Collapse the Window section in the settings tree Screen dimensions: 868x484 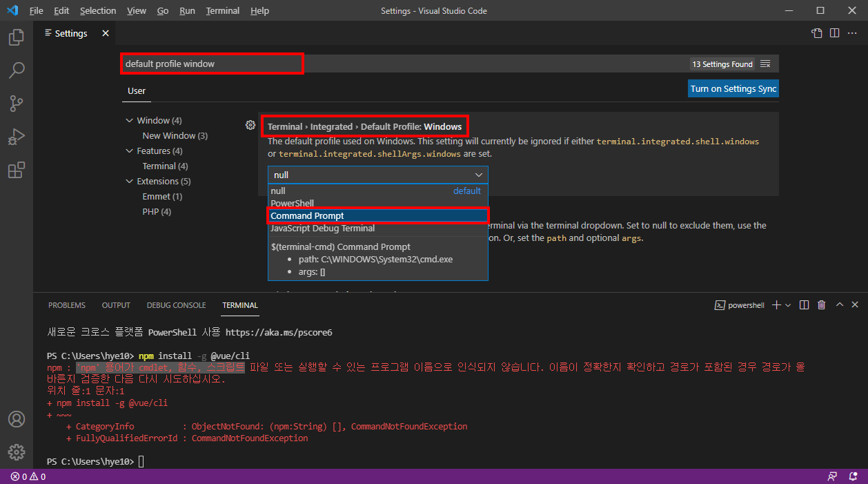129,120
